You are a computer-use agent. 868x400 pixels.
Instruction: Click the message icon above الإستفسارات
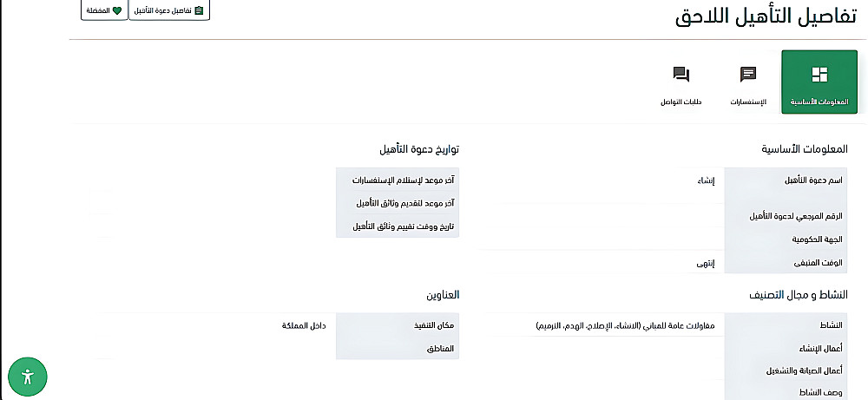[747, 75]
